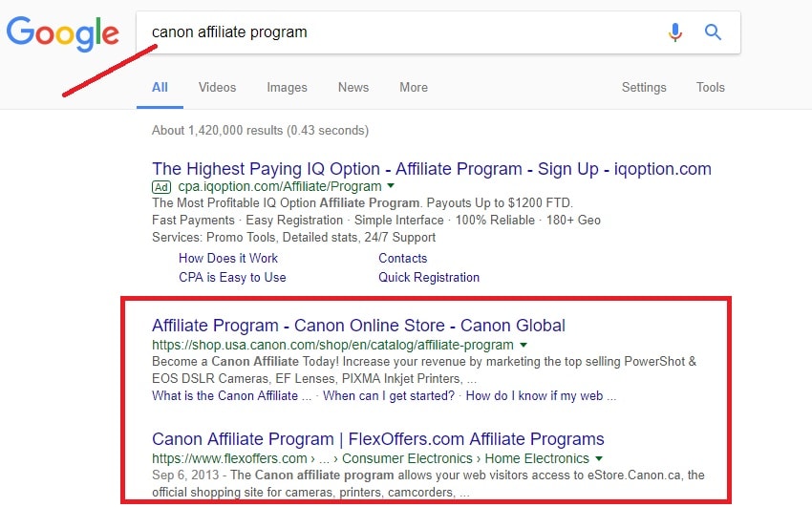Activate voice search microphone icon
This screenshot has width=812, height=507.
[x=674, y=32]
